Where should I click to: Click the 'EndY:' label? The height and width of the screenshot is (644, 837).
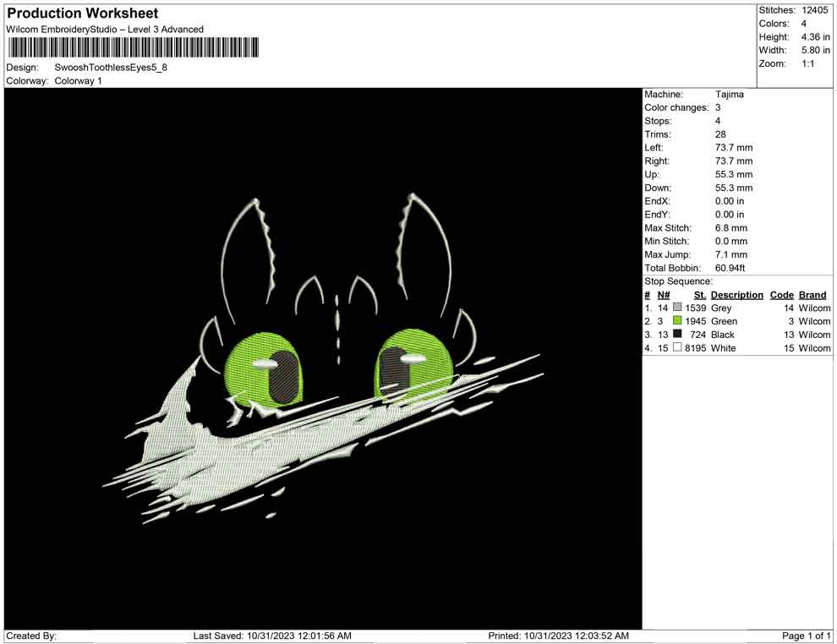pos(657,215)
